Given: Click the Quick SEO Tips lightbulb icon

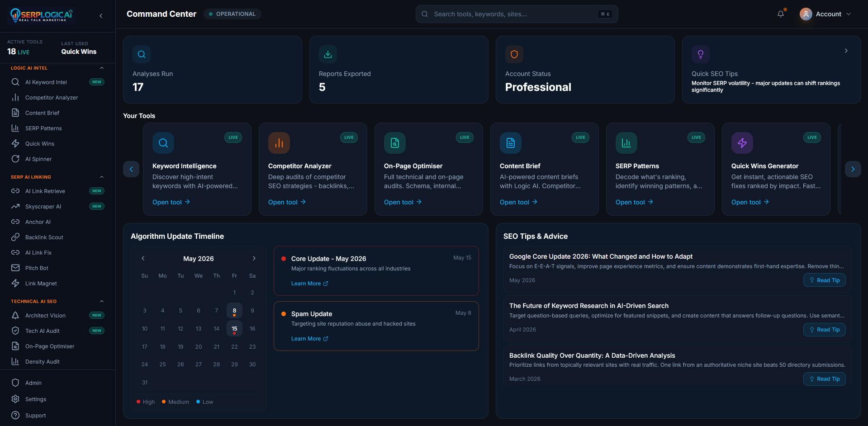Looking at the screenshot, I should pos(701,54).
